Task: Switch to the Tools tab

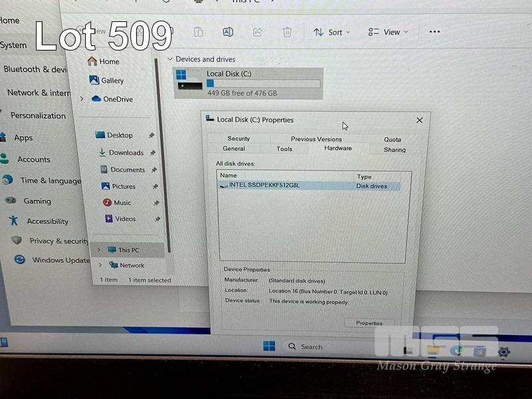Action: pyautogui.click(x=285, y=149)
